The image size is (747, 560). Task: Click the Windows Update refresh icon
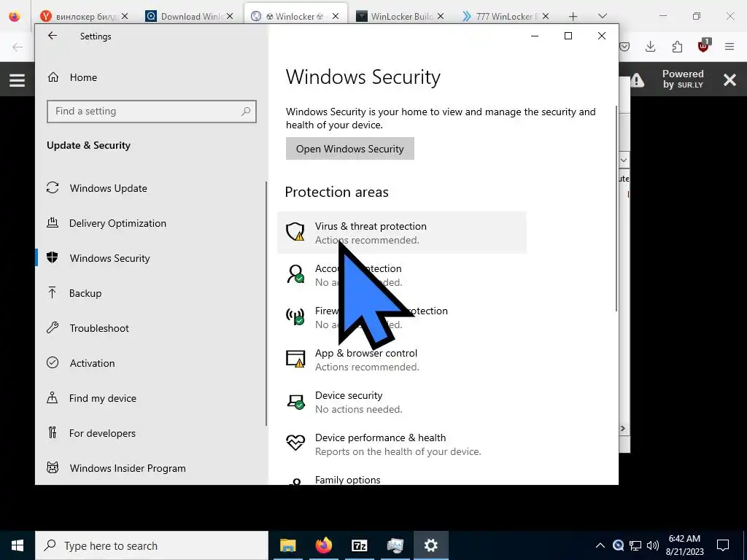point(53,187)
